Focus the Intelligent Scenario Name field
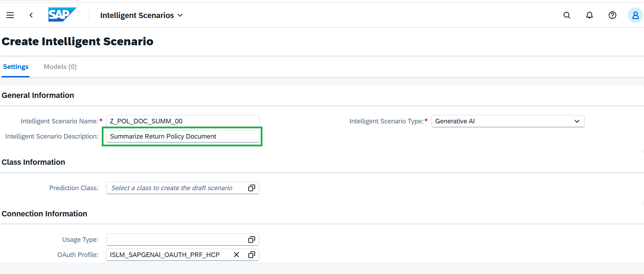This screenshot has height=274, width=644. click(182, 121)
